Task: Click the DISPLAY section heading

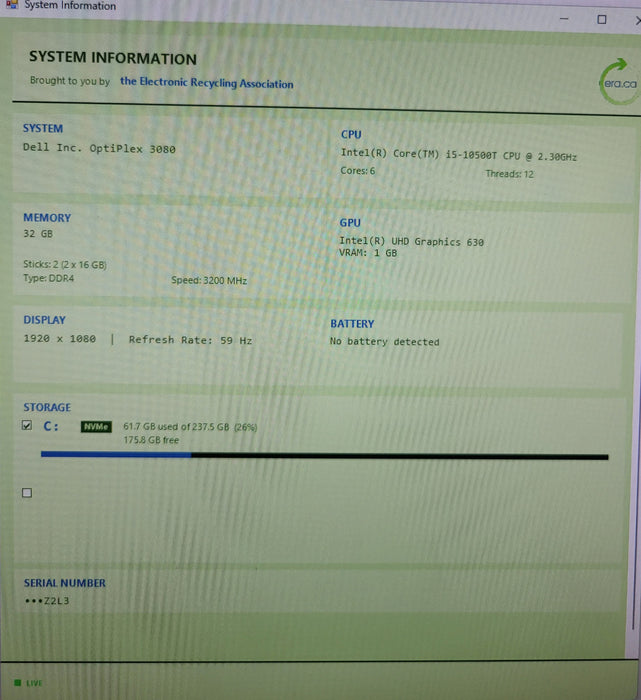Action: pyautogui.click(x=44, y=320)
